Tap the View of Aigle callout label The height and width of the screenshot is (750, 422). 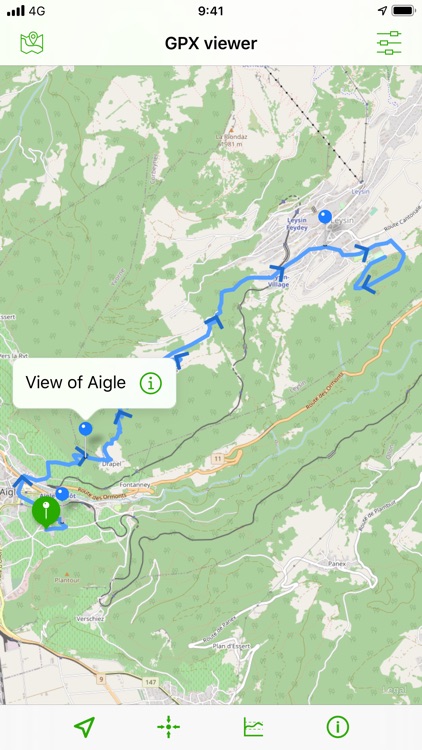point(76,383)
